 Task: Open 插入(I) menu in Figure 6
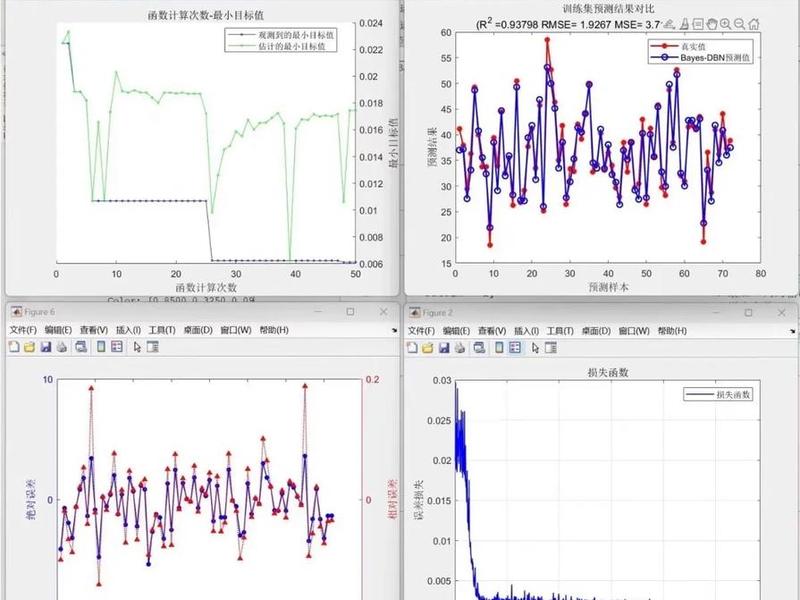128,330
